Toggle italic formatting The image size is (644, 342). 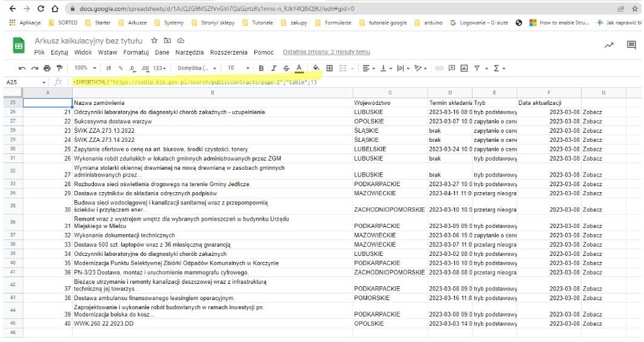click(x=274, y=68)
